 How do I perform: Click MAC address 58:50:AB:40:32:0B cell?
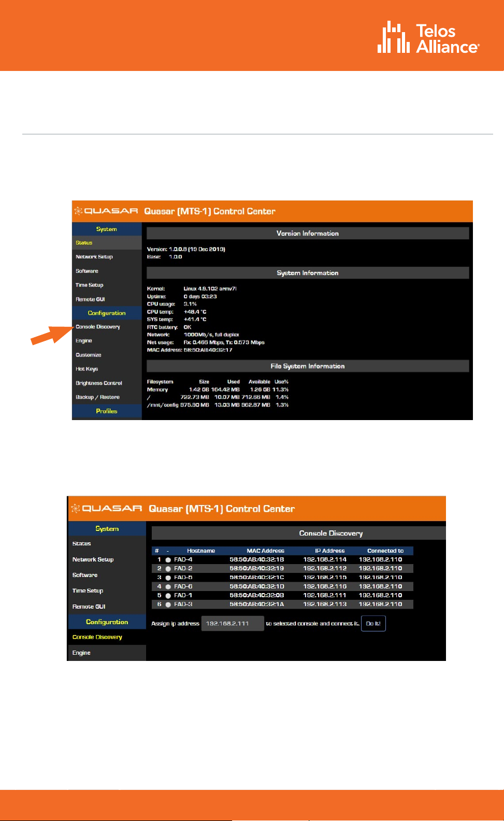point(257,596)
